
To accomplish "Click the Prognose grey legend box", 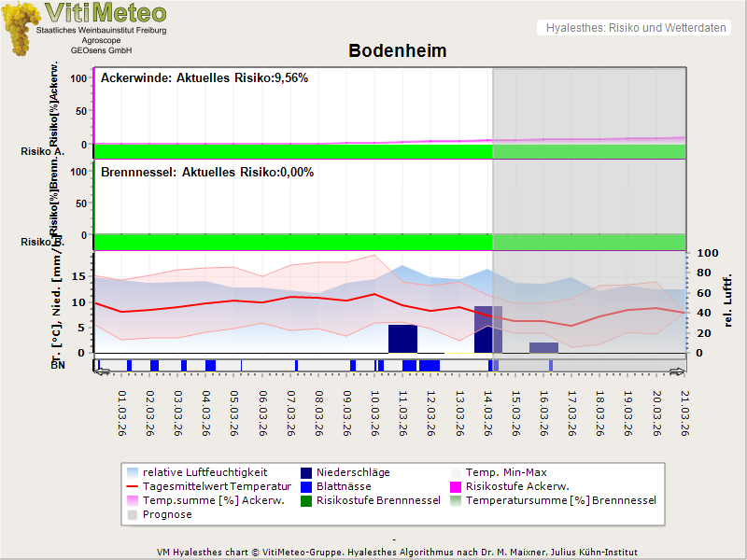I will [x=132, y=515].
